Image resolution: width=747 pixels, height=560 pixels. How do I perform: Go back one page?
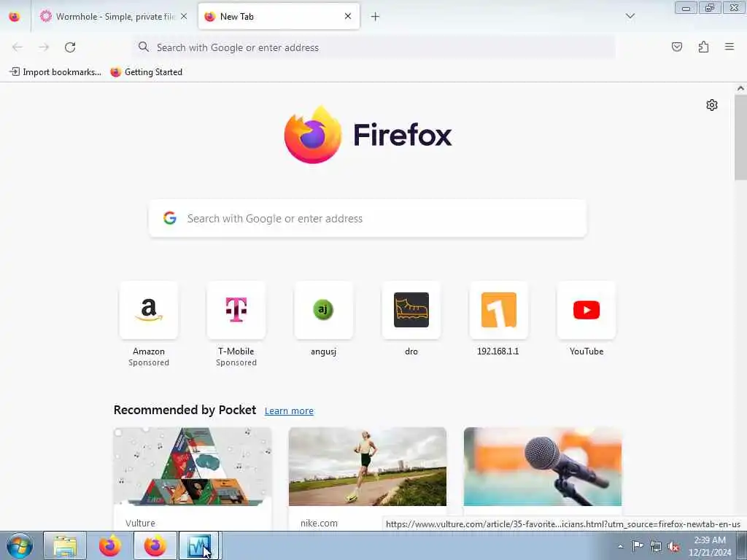18,47
